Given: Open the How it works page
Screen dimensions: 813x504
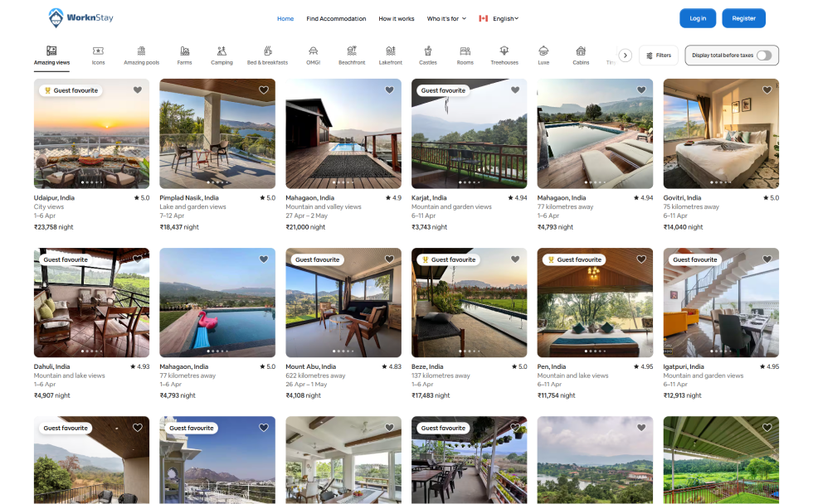Looking at the screenshot, I should (397, 18).
